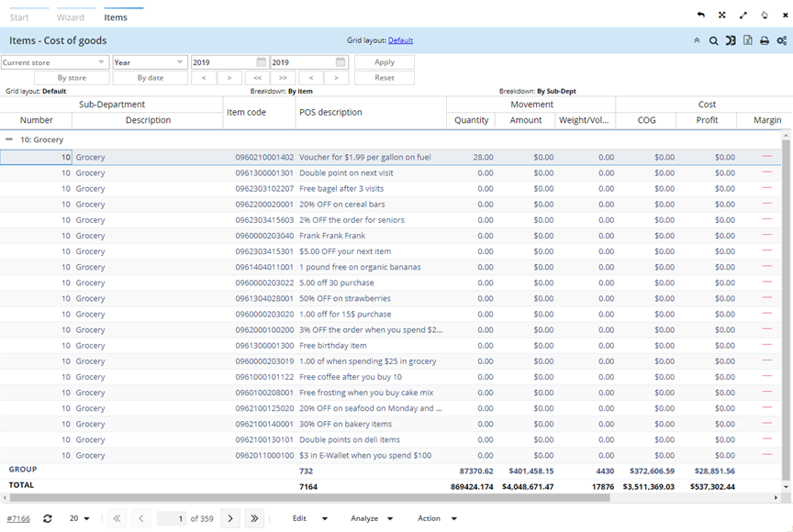The image size is (793, 532).
Task: Click the Apply button
Action: pyautogui.click(x=385, y=62)
